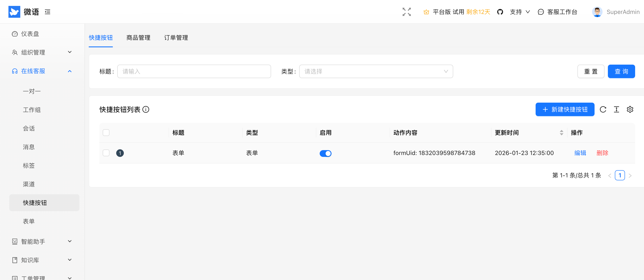
Task: Sort by 更新时间 using the sort arrows
Action: tap(562, 133)
